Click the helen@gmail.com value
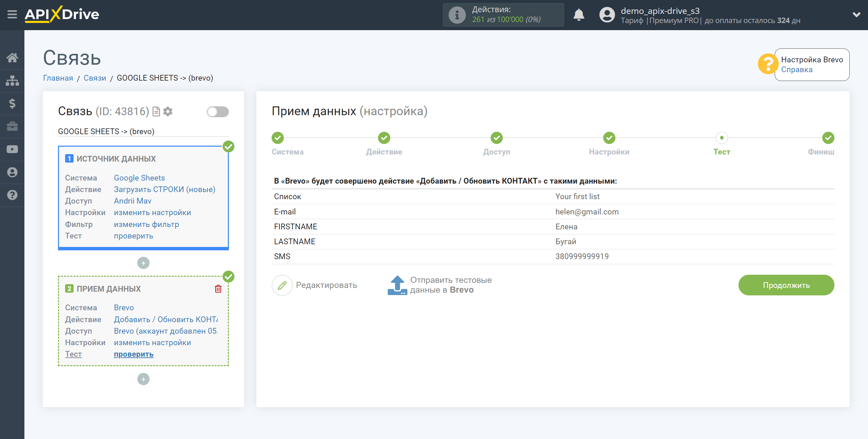The image size is (868, 439). (x=587, y=212)
